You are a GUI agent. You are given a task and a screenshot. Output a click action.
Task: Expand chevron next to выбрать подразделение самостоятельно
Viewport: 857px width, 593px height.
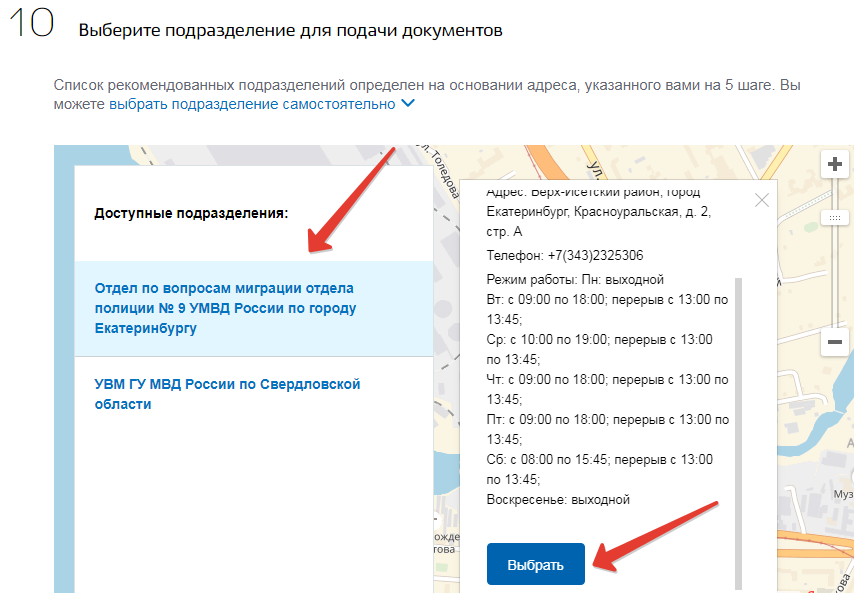(408, 103)
